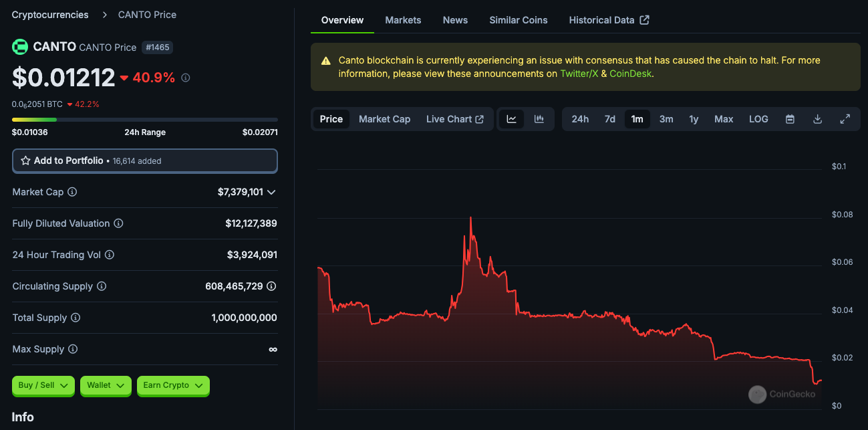Expand the Market Cap chevron dropdown

pos(271,192)
